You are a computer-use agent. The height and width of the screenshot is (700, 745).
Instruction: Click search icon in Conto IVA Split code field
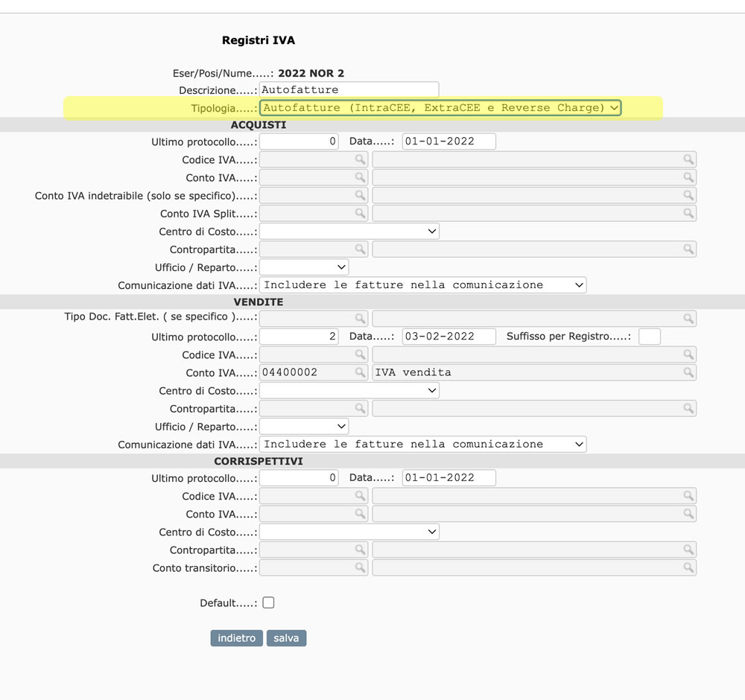tap(360, 213)
